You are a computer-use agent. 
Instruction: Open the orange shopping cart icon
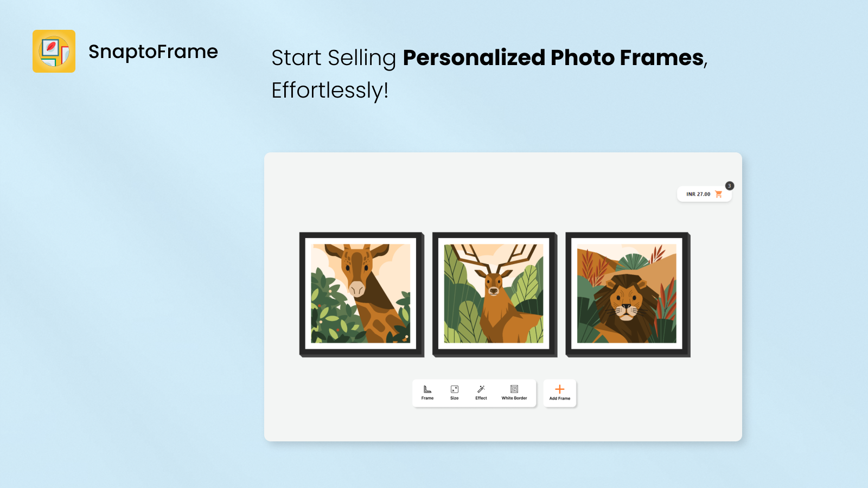pyautogui.click(x=719, y=194)
